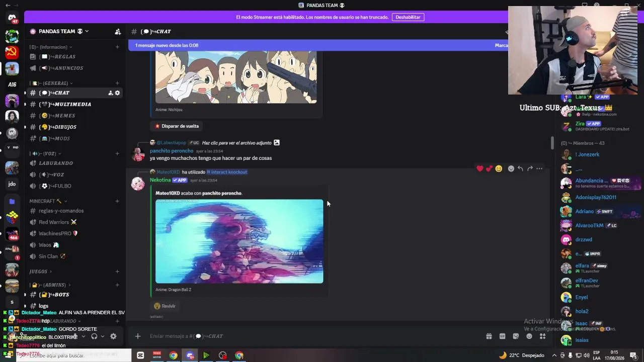Screen dimensions: 644x362
Task: Open add reaction picker on message
Action: coord(511,168)
